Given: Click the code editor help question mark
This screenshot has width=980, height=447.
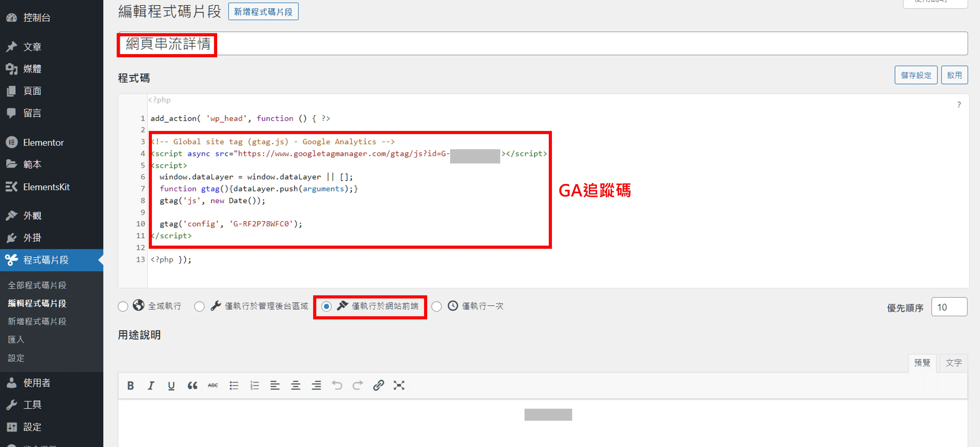Looking at the screenshot, I should (x=959, y=105).
